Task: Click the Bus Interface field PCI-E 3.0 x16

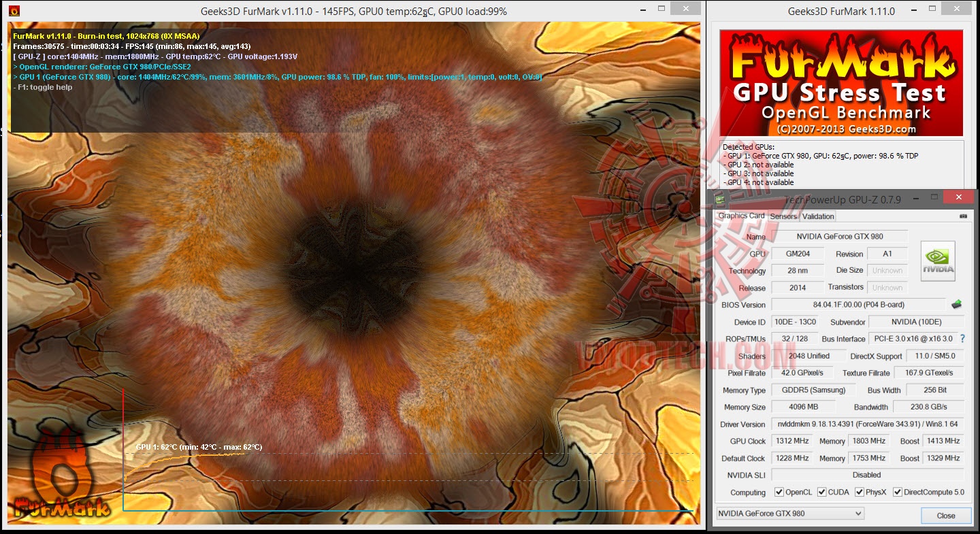Action: click(913, 339)
